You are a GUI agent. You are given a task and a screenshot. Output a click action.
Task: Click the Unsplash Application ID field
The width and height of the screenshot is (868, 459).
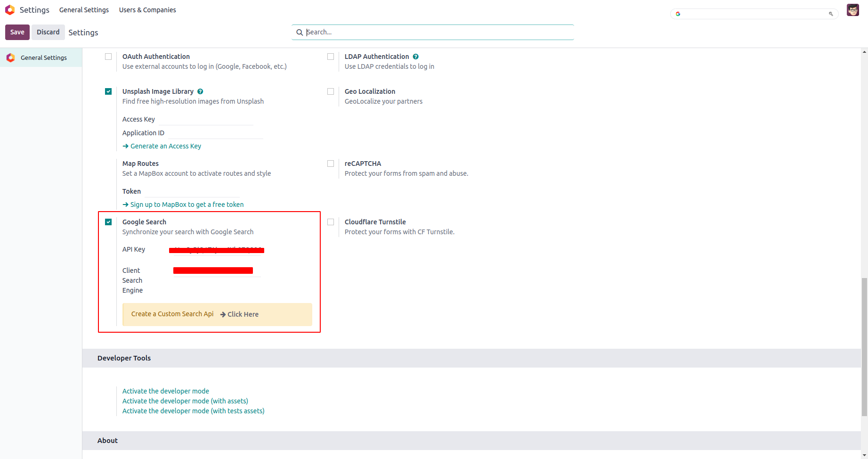coord(216,133)
